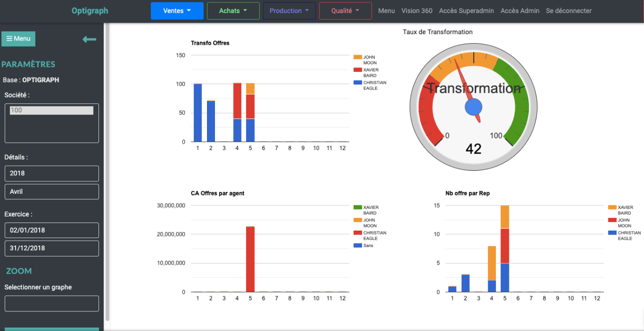
Task: Click the teal left arrow collapse icon
Action: click(x=89, y=39)
